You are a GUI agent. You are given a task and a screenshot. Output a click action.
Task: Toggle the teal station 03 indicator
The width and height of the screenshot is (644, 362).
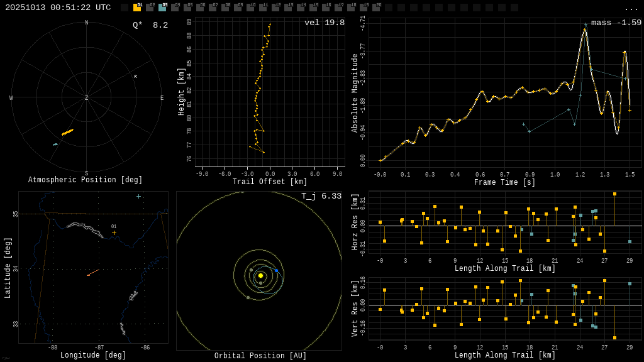(162, 8)
